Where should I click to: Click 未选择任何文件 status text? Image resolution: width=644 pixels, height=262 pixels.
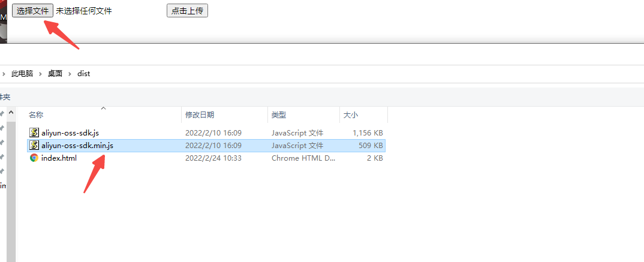84,11
